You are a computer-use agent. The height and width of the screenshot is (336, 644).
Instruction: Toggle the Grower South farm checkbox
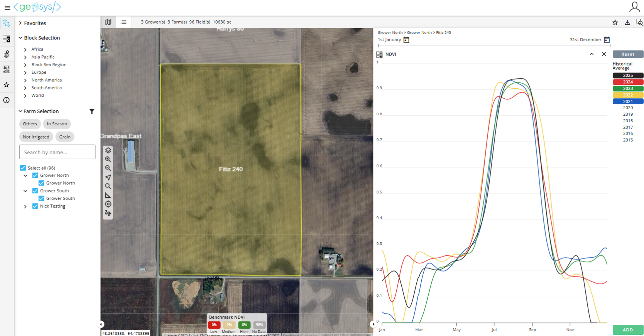point(41,198)
